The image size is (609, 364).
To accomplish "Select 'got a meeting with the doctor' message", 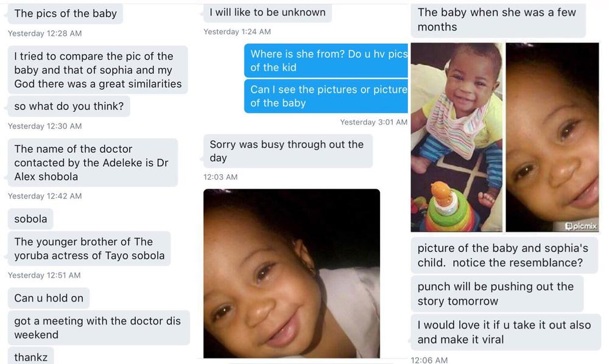I will click(99, 328).
